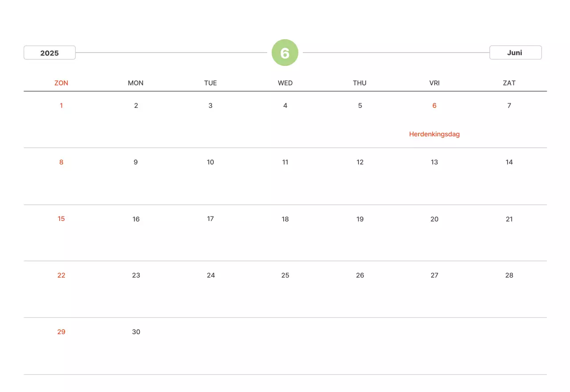
Task: Click the ZON column header
Action: coord(61,83)
